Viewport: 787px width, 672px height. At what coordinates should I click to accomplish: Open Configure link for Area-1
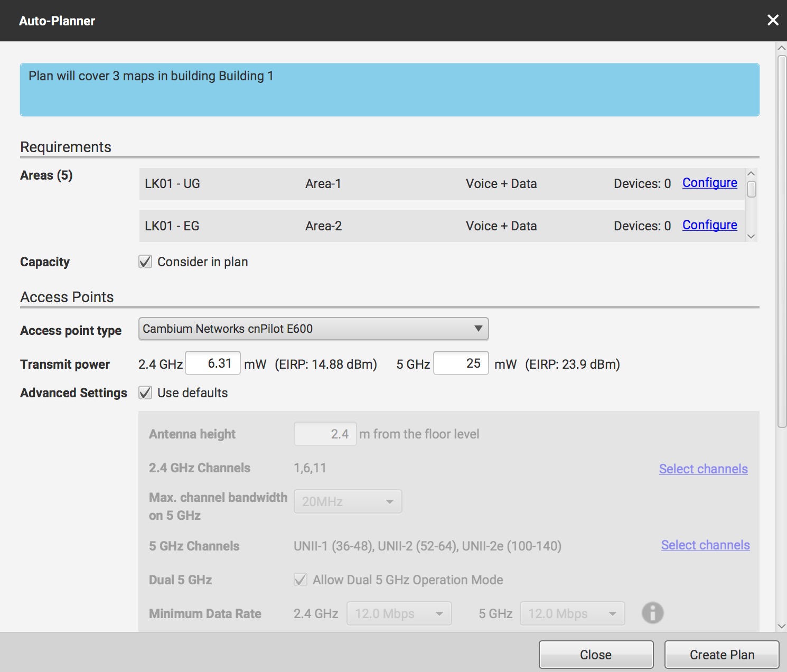point(709,183)
